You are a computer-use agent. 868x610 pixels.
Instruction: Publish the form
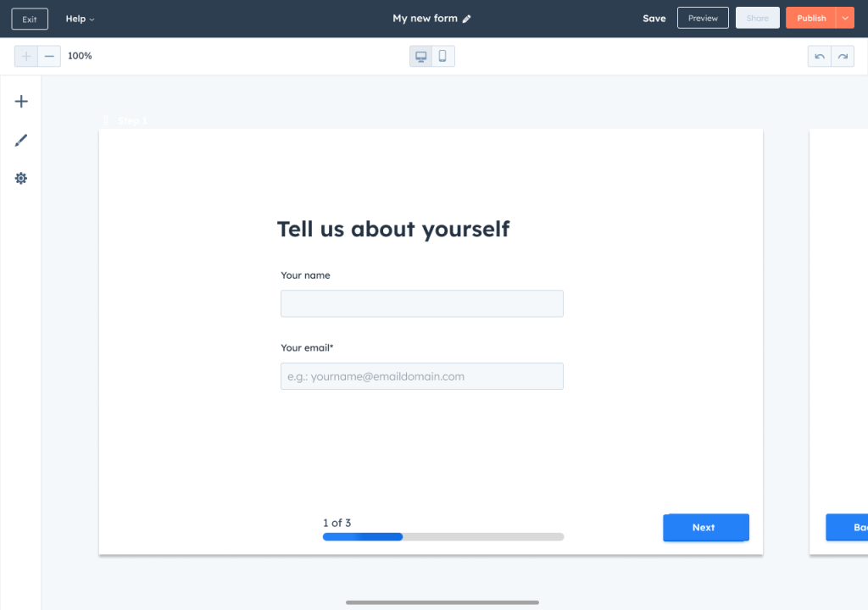pos(810,19)
